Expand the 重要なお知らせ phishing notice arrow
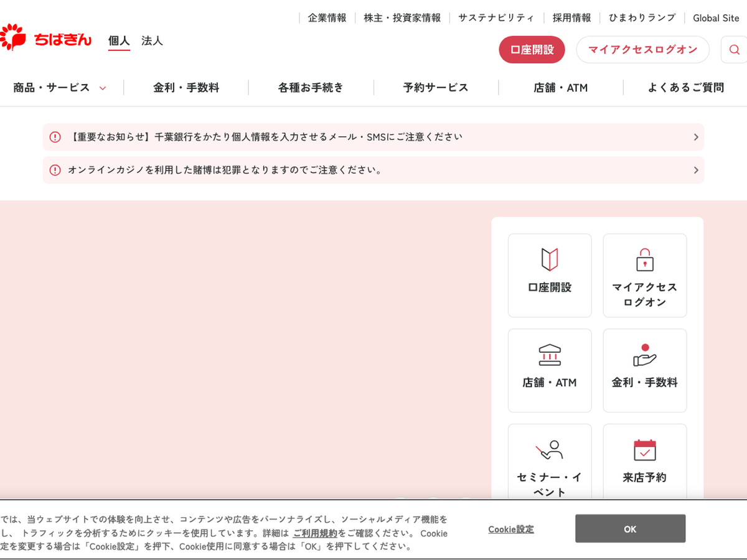The width and height of the screenshot is (747, 560). pyautogui.click(x=695, y=137)
